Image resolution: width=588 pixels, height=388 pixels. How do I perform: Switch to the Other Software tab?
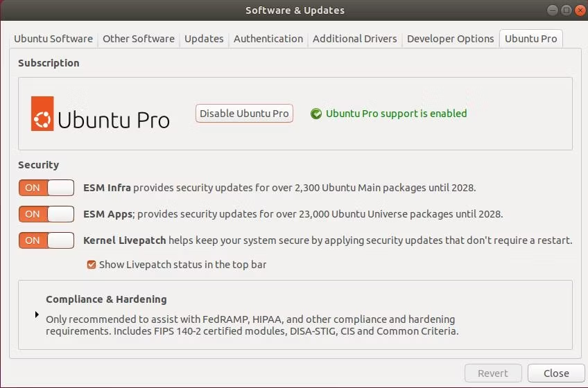139,39
